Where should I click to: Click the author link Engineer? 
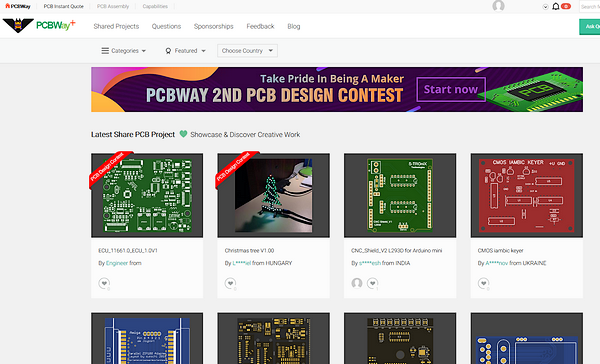[x=117, y=263]
